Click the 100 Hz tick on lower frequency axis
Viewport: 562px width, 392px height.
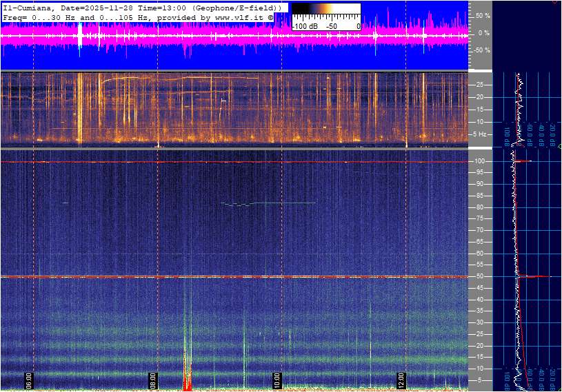pos(481,161)
